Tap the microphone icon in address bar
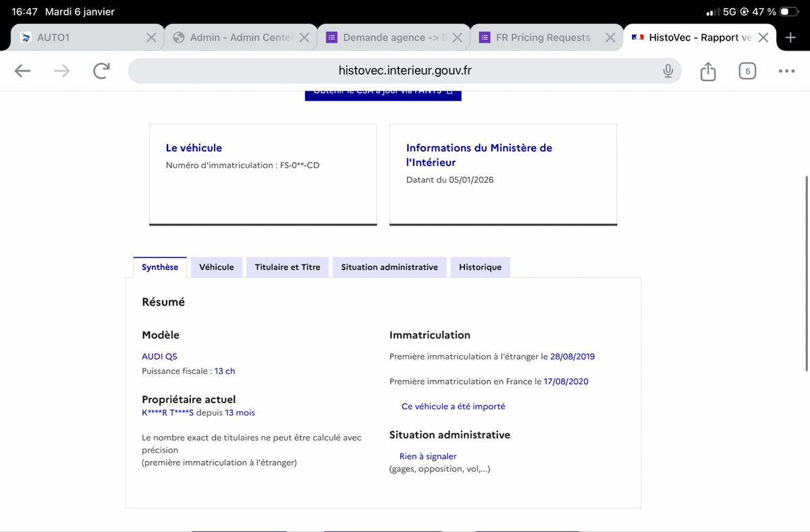 (x=668, y=71)
